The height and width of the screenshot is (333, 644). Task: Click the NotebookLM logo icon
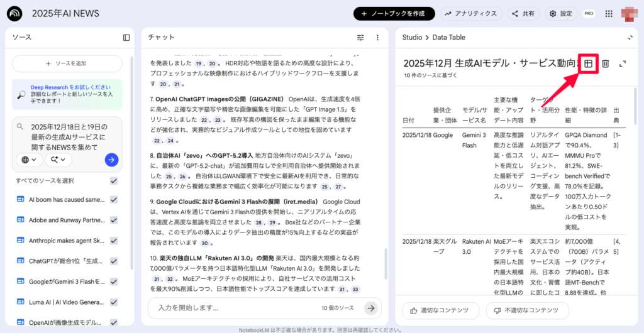(x=15, y=14)
